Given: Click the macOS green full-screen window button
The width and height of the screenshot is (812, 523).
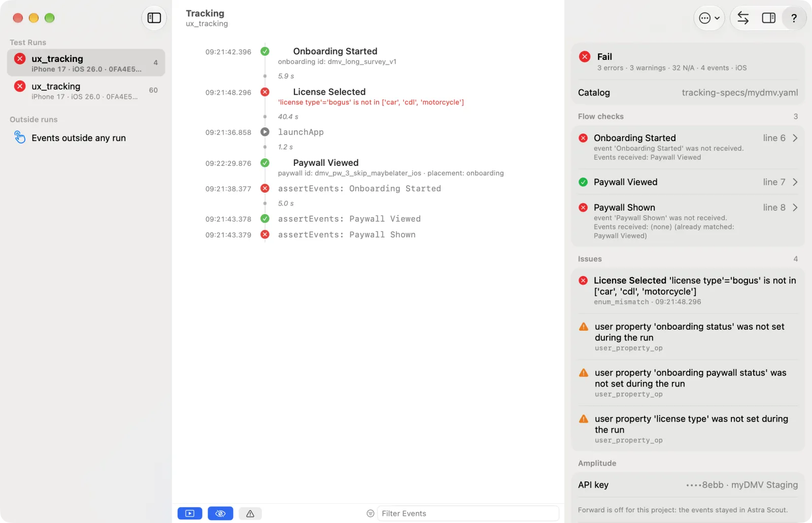Looking at the screenshot, I should (49, 18).
